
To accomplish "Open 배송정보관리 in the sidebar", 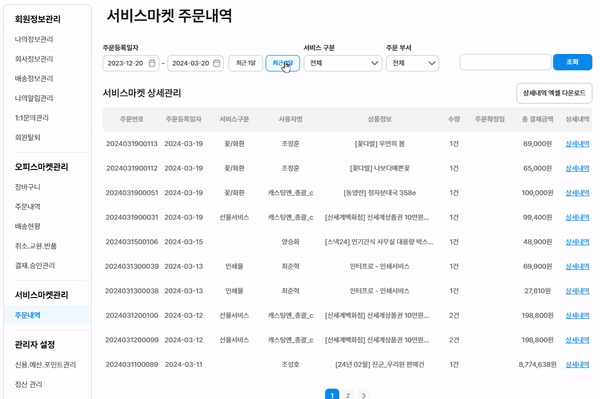I will tap(34, 78).
